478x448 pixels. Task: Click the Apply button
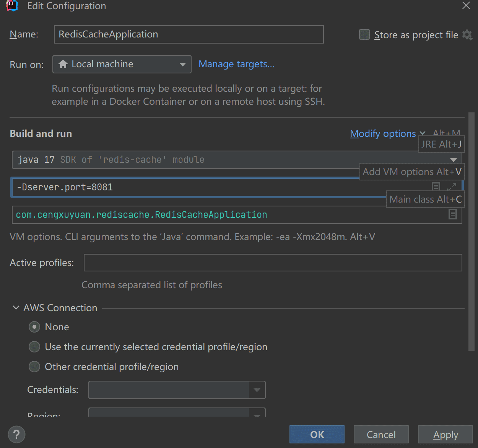445,435
